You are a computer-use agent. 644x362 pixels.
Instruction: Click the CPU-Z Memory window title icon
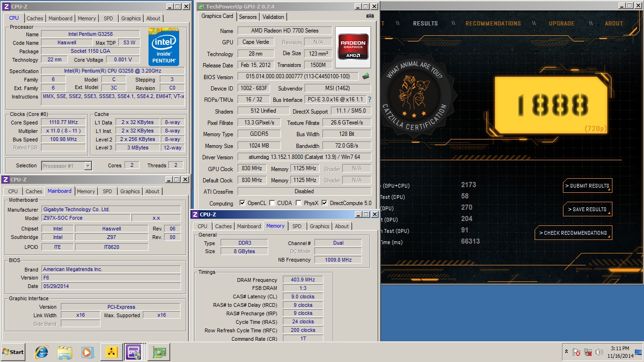point(195,214)
